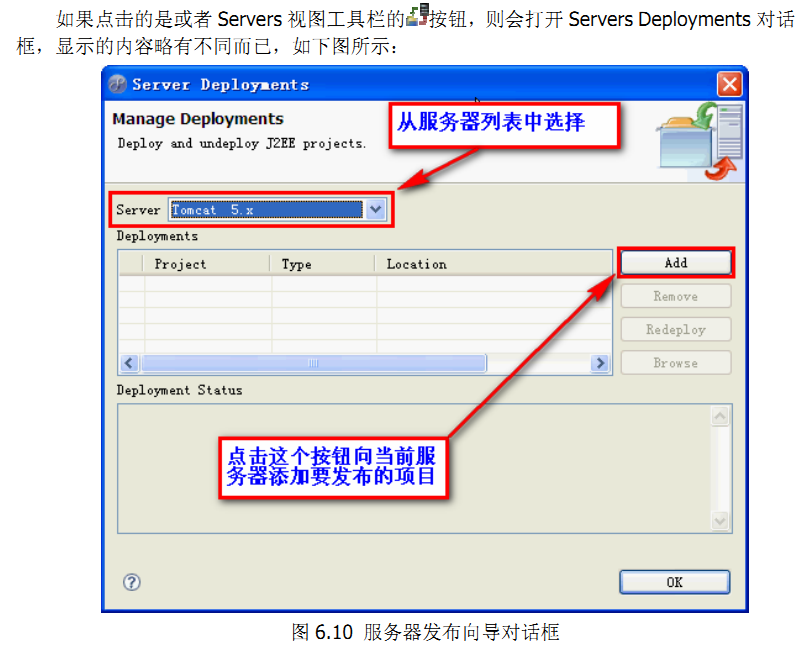Click the 'Deploy and undeploy J2EE projects.' text
Viewport: 808px width, 650px height.
tap(242, 143)
